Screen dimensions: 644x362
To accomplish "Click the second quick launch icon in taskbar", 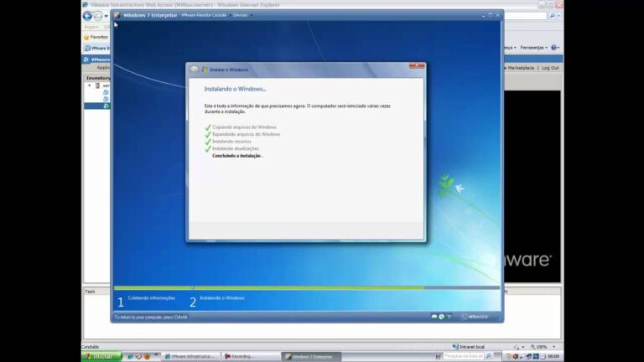I will click(x=138, y=357).
